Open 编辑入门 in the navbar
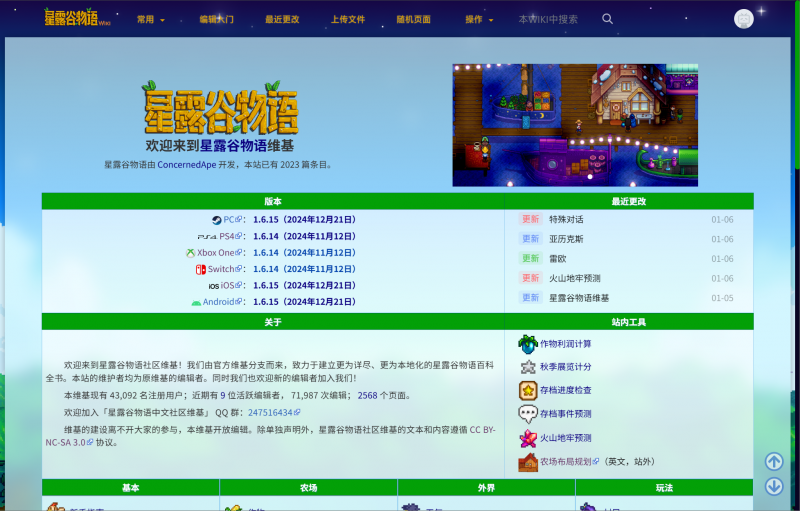The width and height of the screenshot is (800, 511). [216, 19]
